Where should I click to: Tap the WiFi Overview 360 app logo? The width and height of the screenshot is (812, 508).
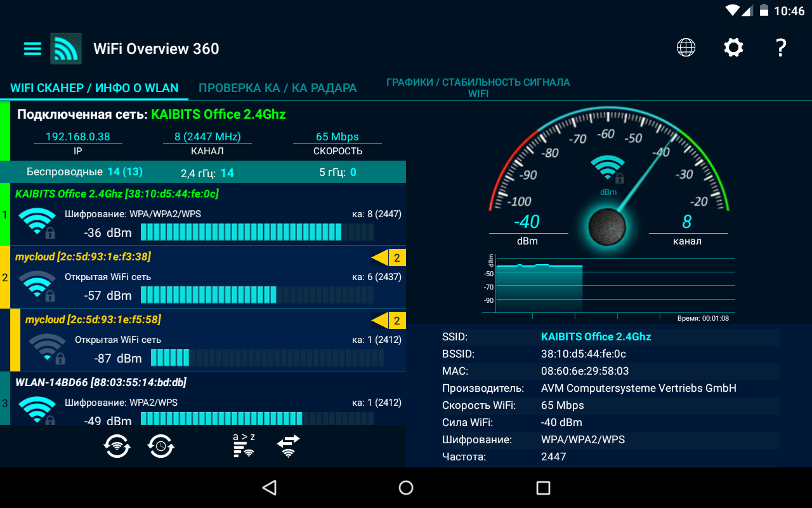tap(66, 48)
